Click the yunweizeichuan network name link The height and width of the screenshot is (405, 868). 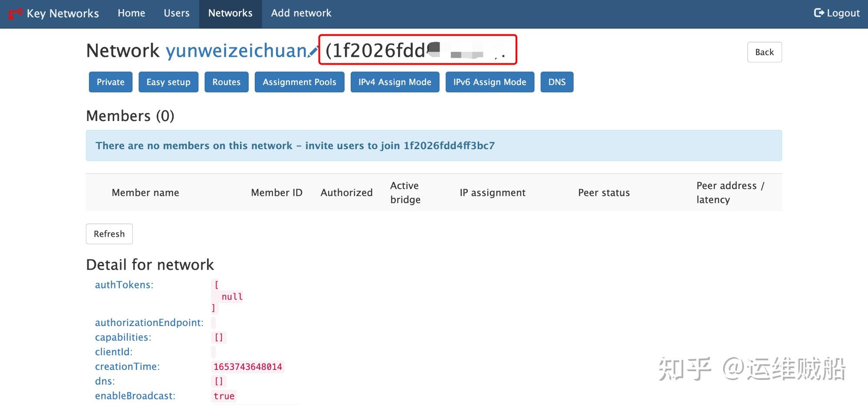point(237,51)
